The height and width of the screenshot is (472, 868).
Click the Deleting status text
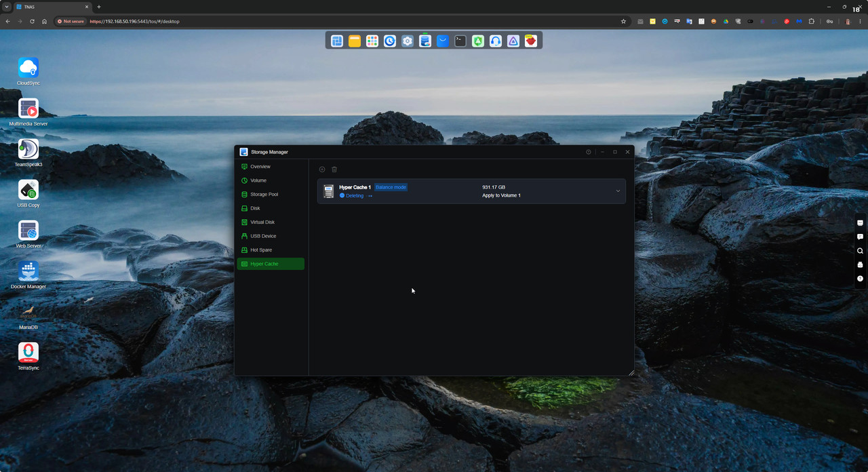355,196
